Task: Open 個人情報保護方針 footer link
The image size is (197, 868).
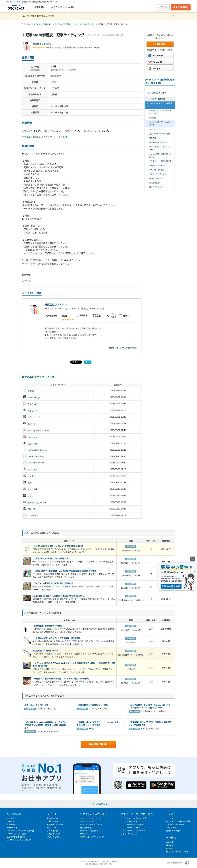Action: click(x=174, y=863)
